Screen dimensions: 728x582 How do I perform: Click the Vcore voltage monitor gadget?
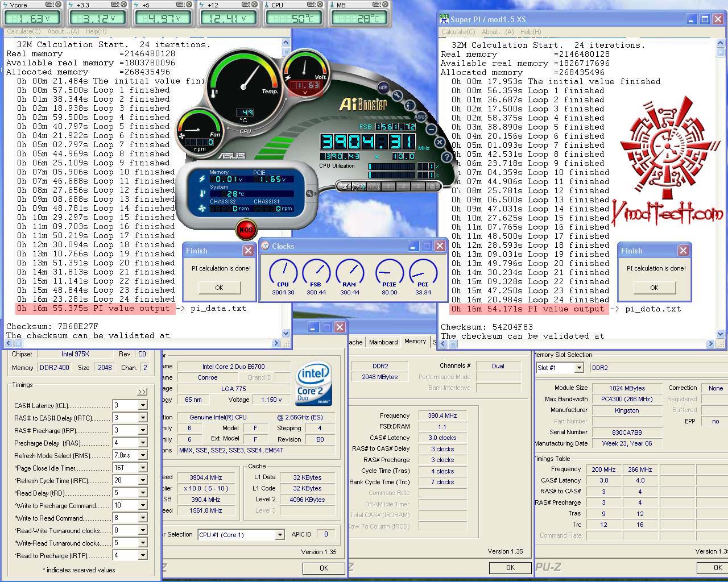[32, 13]
